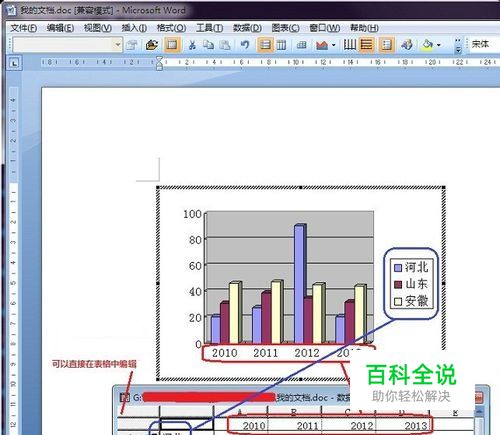This screenshot has width=500, height=435.
Task: Open the 格式(O) menu
Action: tap(171, 28)
